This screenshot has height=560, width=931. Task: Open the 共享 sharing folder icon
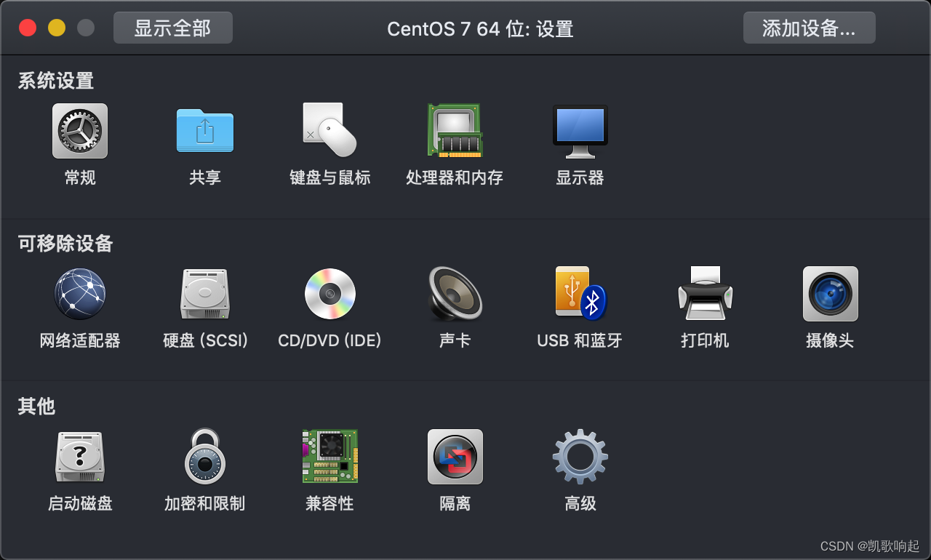click(205, 131)
